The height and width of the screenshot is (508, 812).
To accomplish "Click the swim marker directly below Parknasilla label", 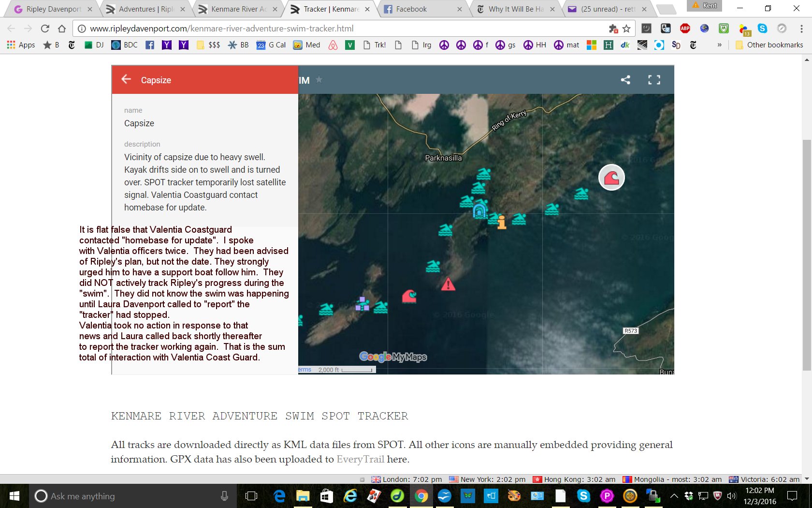I will pos(483,174).
